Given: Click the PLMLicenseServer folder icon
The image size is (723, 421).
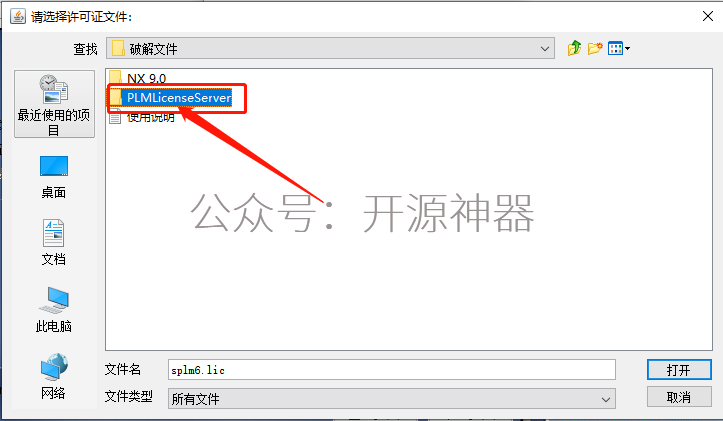Looking at the screenshot, I should [116, 98].
